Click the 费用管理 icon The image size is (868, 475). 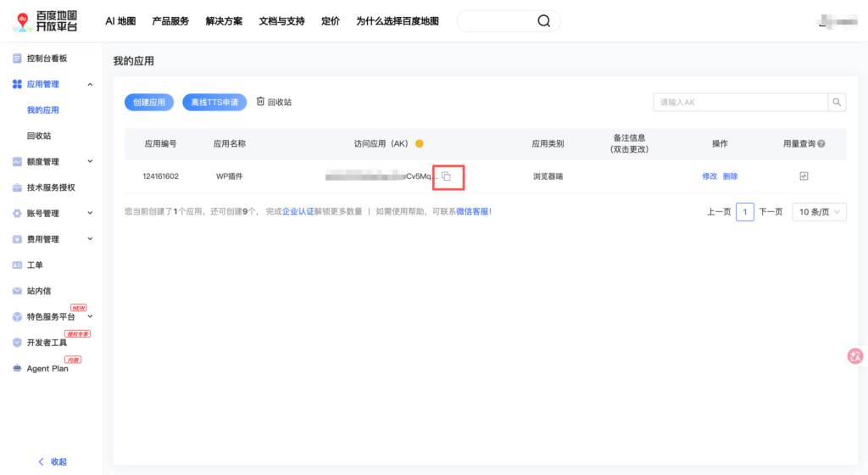[x=17, y=239]
